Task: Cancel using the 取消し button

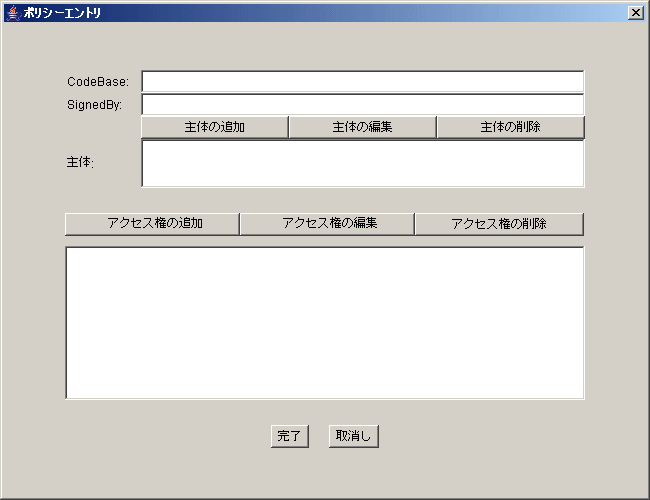Action: click(x=353, y=436)
